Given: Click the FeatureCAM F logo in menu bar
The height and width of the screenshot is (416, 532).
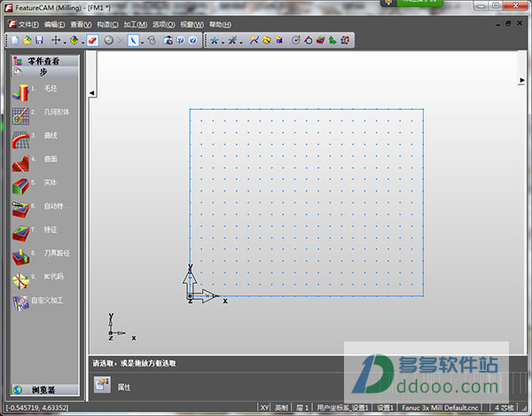Looking at the screenshot, I should click(x=12, y=24).
